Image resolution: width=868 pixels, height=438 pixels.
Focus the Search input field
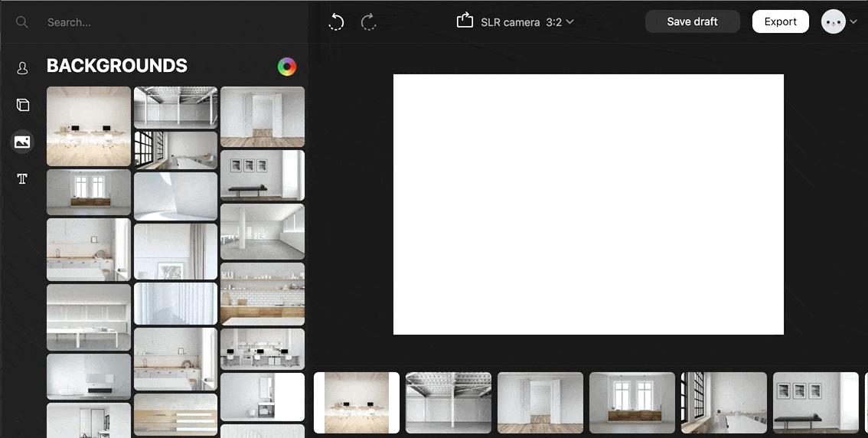pyautogui.click(x=171, y=22)
